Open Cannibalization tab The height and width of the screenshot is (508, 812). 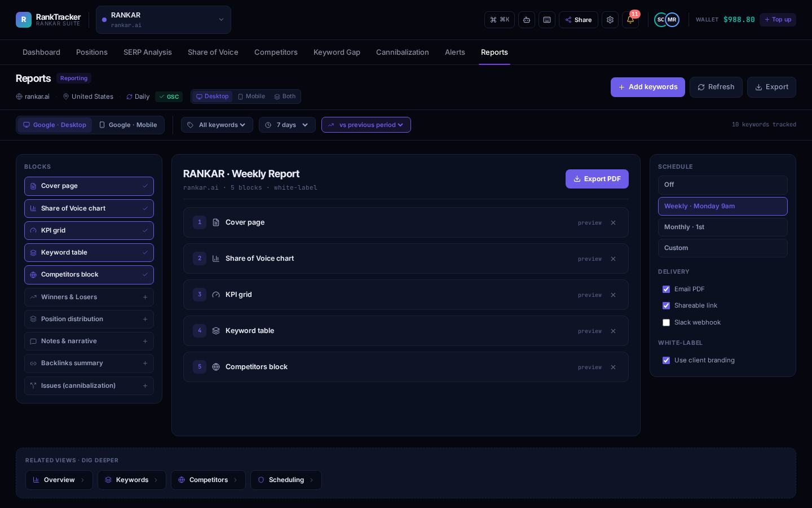click(x=403, y=52)
